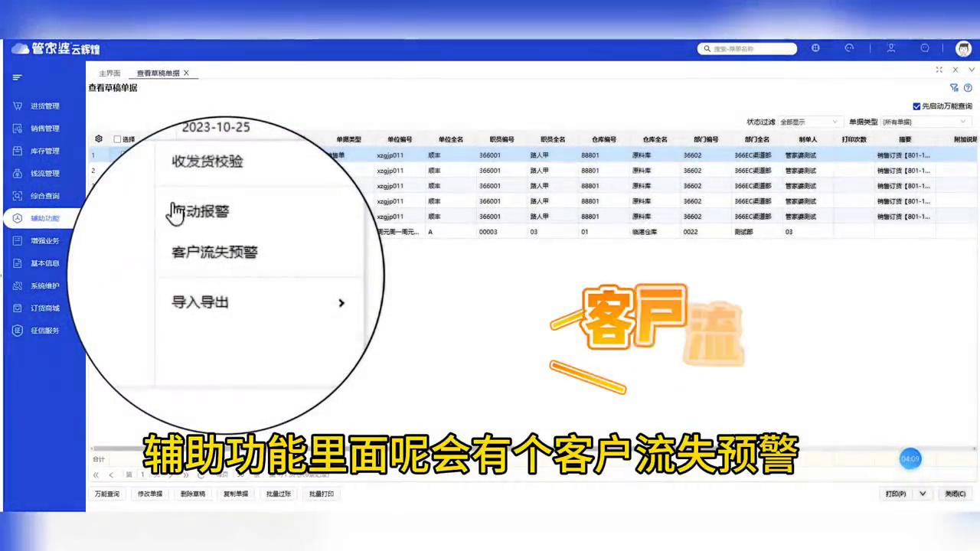
Task: Open the 状态过滤 dropdown showing 全部显示
Action: tap(808, 121)
